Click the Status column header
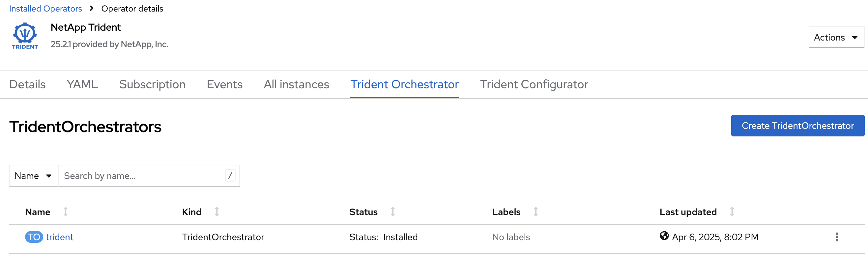This screenshot has height=259, width=868. (x=363, y=212)
